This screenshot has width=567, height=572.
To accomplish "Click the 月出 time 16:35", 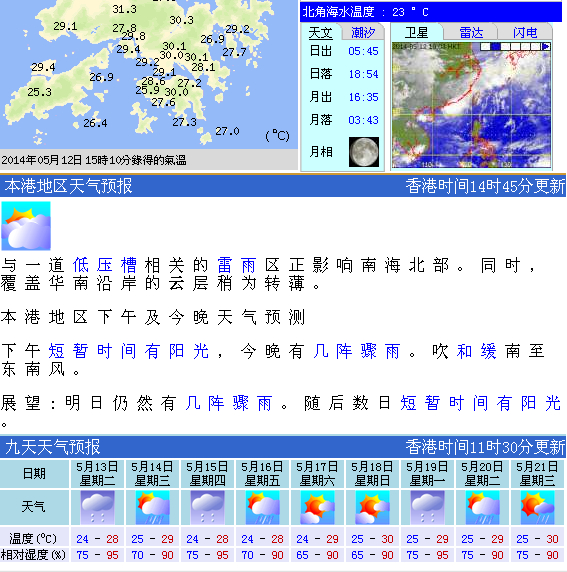I will point(363,97).
